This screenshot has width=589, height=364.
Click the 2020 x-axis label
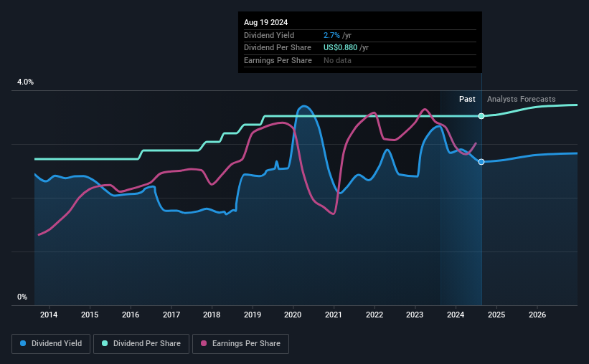(293, 315)
